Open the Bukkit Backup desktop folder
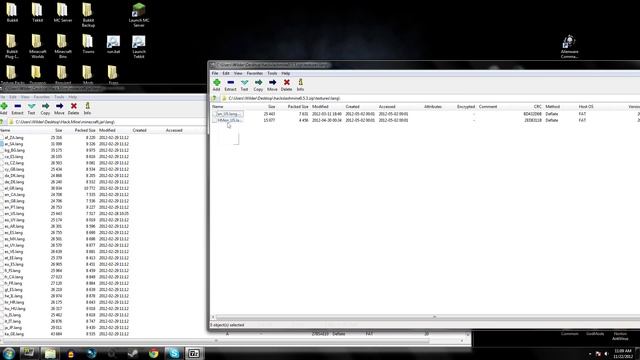Viewport: 640px width, 360px height. (88, 15)
